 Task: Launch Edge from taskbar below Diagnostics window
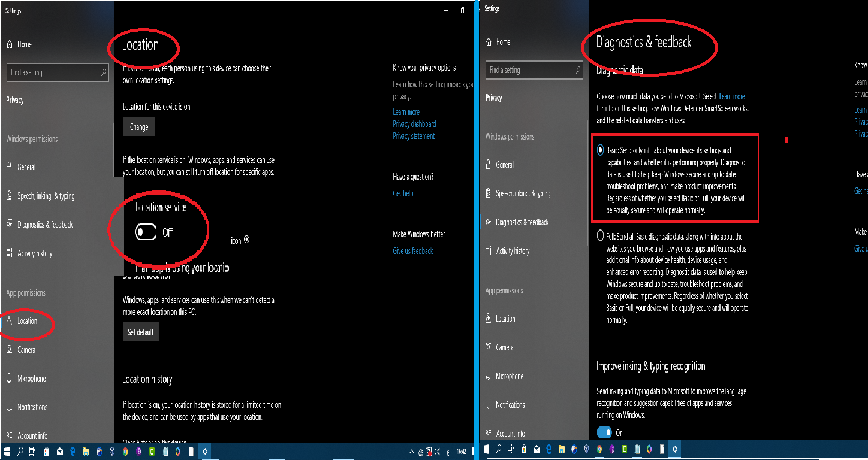pyautogui.click(x=549, y=449)
